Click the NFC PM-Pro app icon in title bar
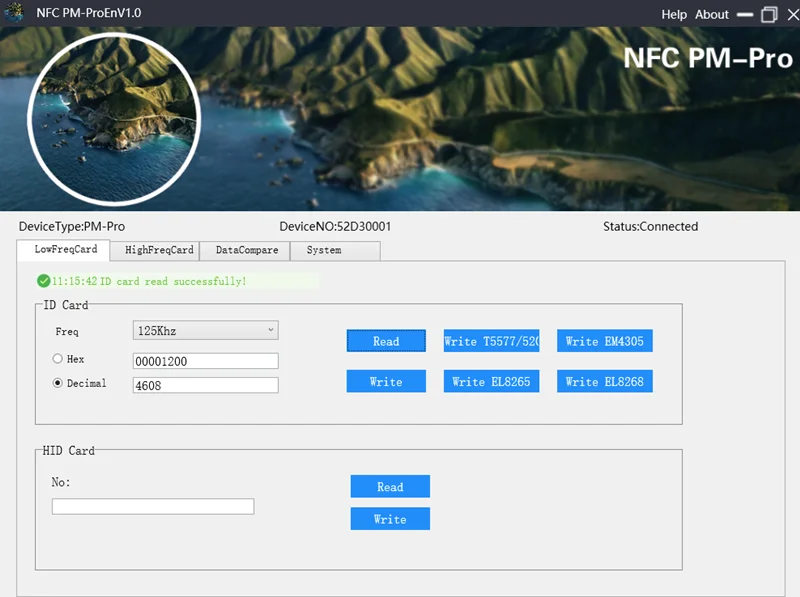Viewport: 800px width, 597px height. coord(14,12)
